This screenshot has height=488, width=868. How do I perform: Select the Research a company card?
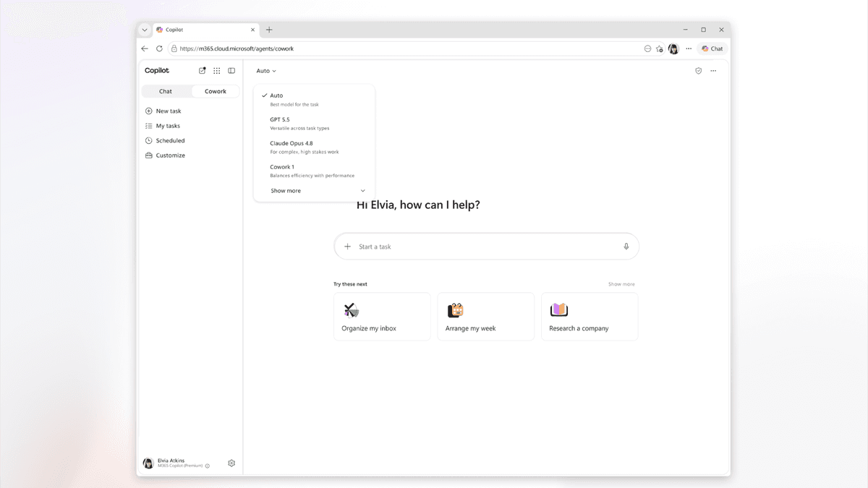point(590,316)
